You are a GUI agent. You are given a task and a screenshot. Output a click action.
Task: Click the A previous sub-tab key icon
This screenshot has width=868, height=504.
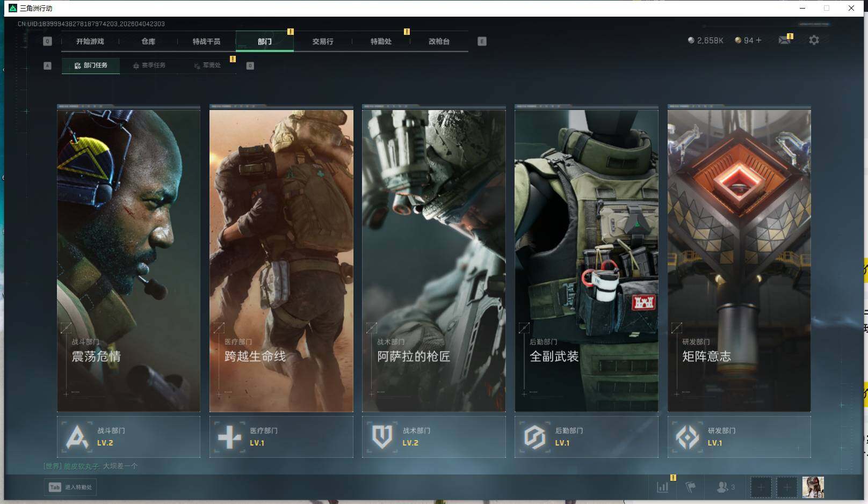47,65
